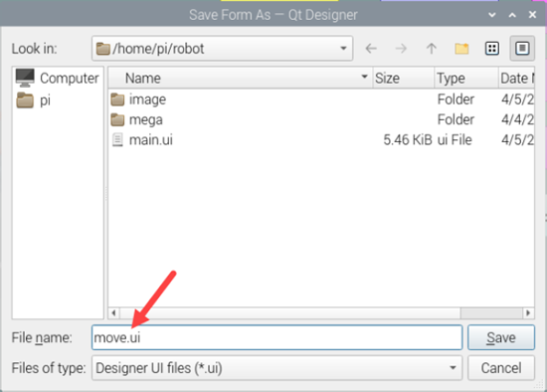The height and width of the screenshot is (392, 547).
Task: Sort by the Size column header
Action: click(x=403, y=78)
